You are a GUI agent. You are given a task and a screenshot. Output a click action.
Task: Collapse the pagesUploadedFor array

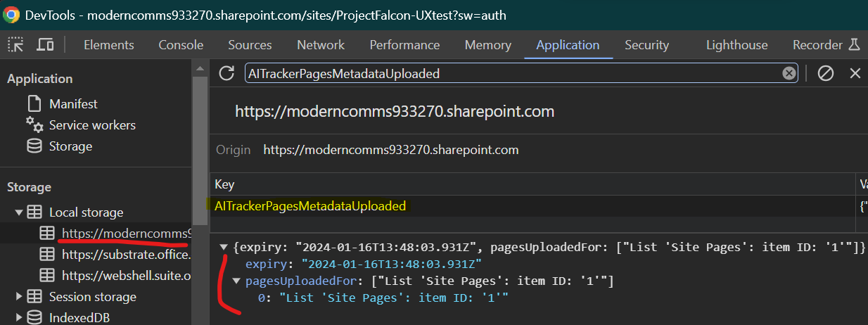(x=236, y=281)
